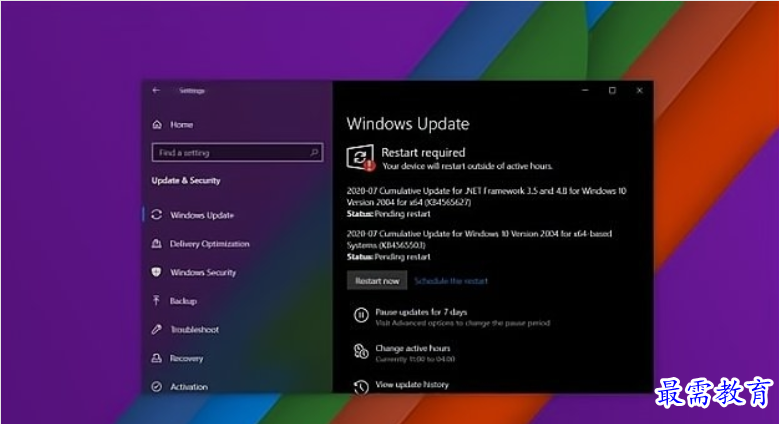Open the Activation page

pos(189,387)
